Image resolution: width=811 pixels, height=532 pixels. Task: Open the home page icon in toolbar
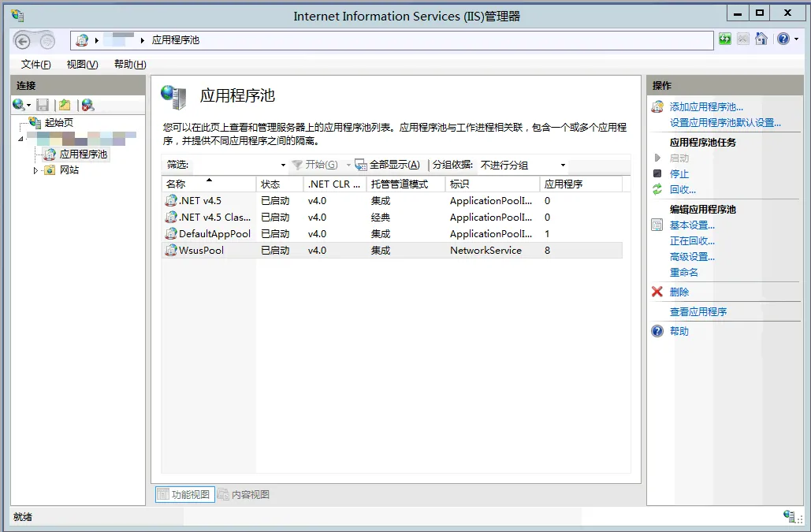pyautogui.click(x=761, y=39)
